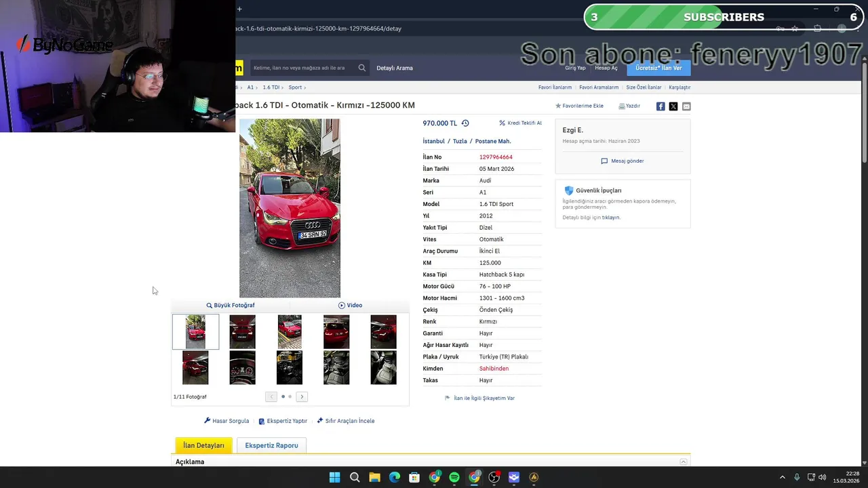Click the Kredi Teklifi Al link
868x488 pixels.
[520, 123]
